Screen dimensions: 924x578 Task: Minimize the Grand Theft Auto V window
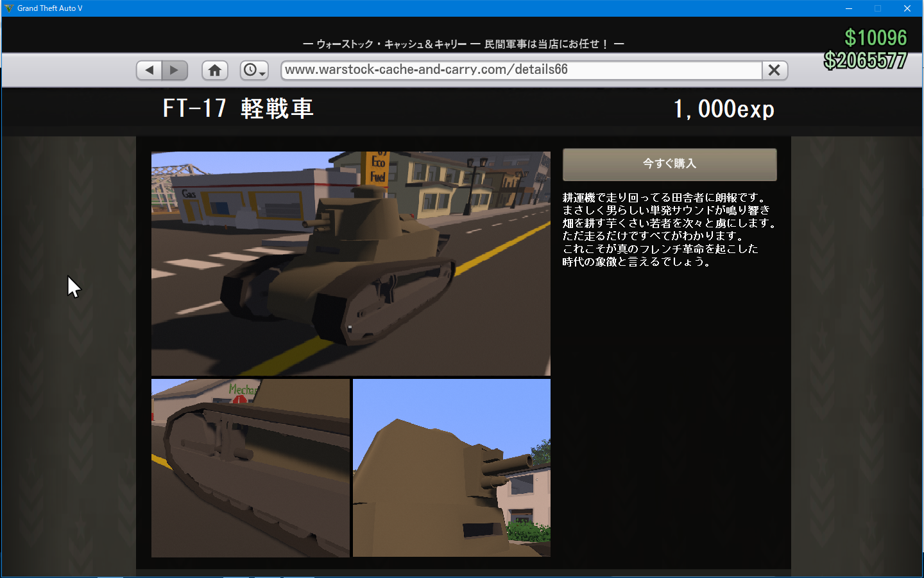(x=849, y=8)
